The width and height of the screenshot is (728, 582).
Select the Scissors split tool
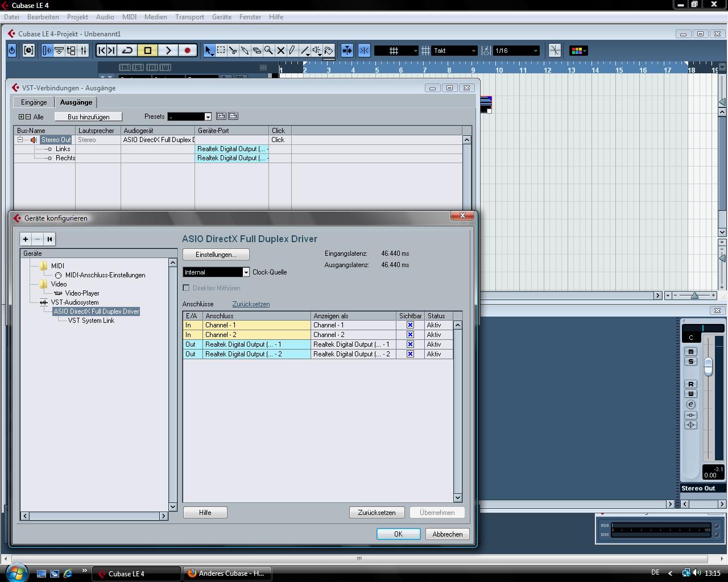(233, 51)
